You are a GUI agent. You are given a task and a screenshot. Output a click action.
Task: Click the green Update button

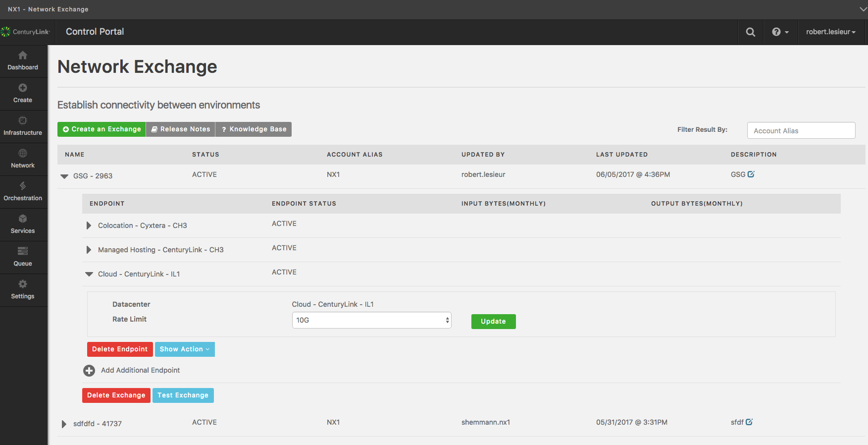click(x=493, y=322)
